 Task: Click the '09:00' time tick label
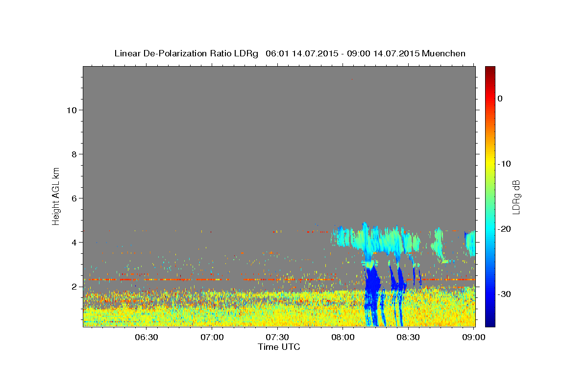(473, 337)
